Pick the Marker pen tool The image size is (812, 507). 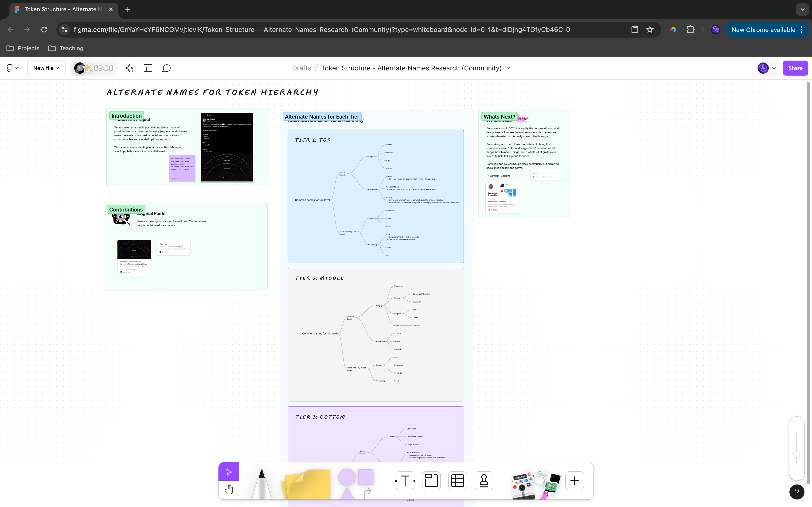pyautogui.click(x=261, y=483)
